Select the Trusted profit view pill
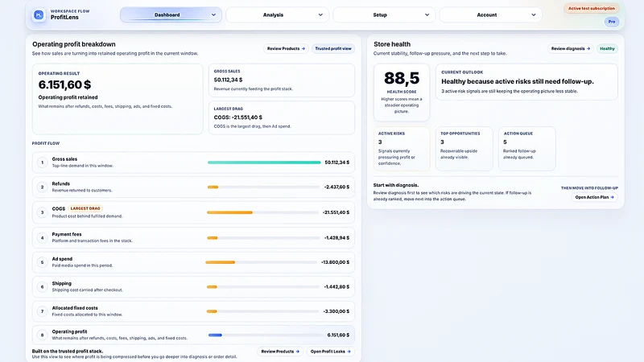 point(333,48)
